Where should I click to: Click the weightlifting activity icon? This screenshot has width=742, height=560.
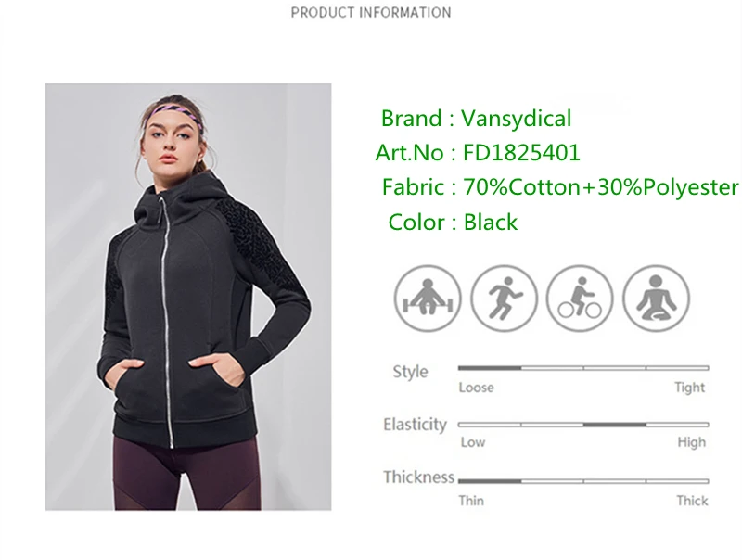428,299
